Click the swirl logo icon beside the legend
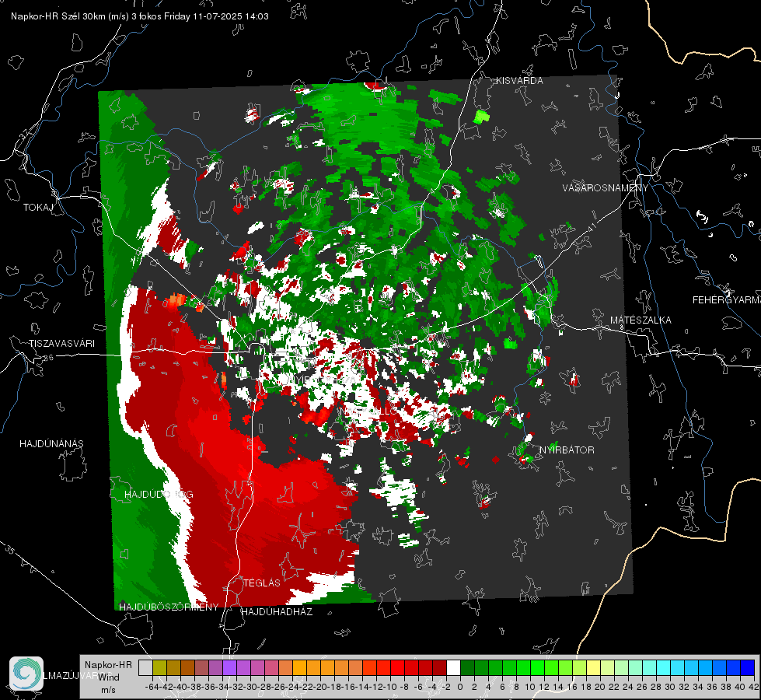The image size is (761, 700). click(x=26, y=674)
